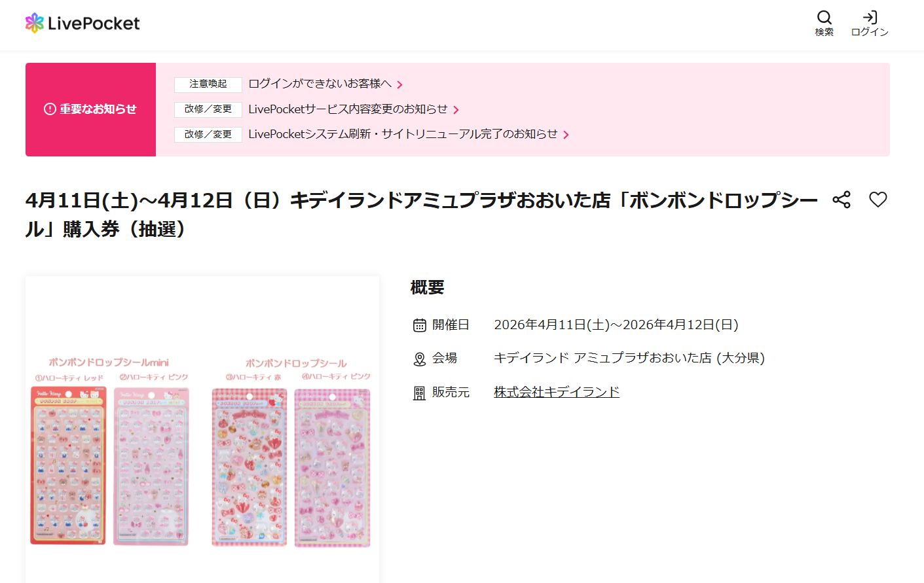Click chevron after サイトリニューアル完了のお知らせ
The height and width of the screenshot is (583, 924).
tap(566, 135)
